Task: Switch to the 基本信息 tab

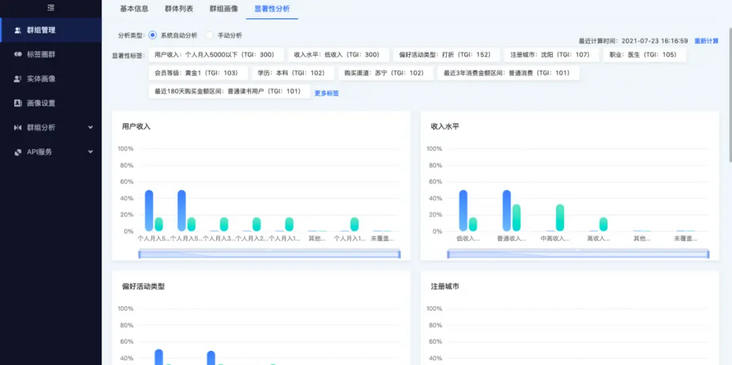Action: [134, 9]
